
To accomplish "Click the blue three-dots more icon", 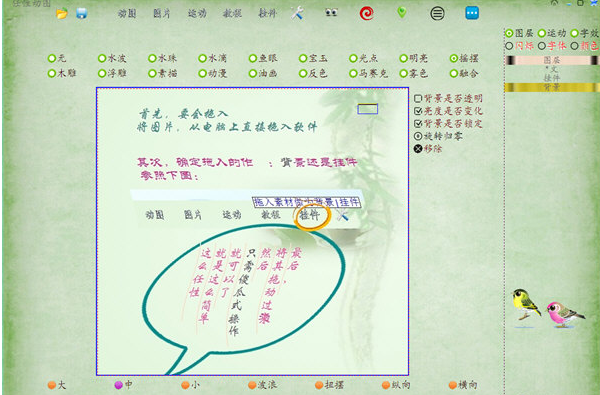I will click(x=472, y=13).
